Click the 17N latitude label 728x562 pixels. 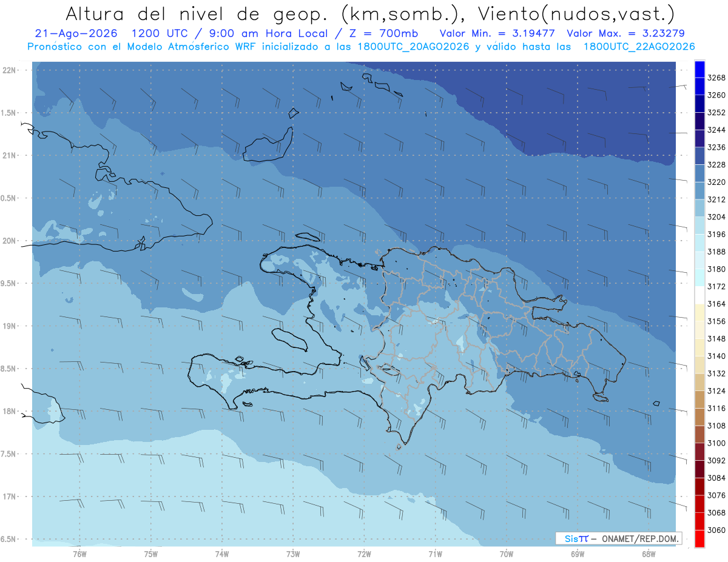[x=9, y=497]
